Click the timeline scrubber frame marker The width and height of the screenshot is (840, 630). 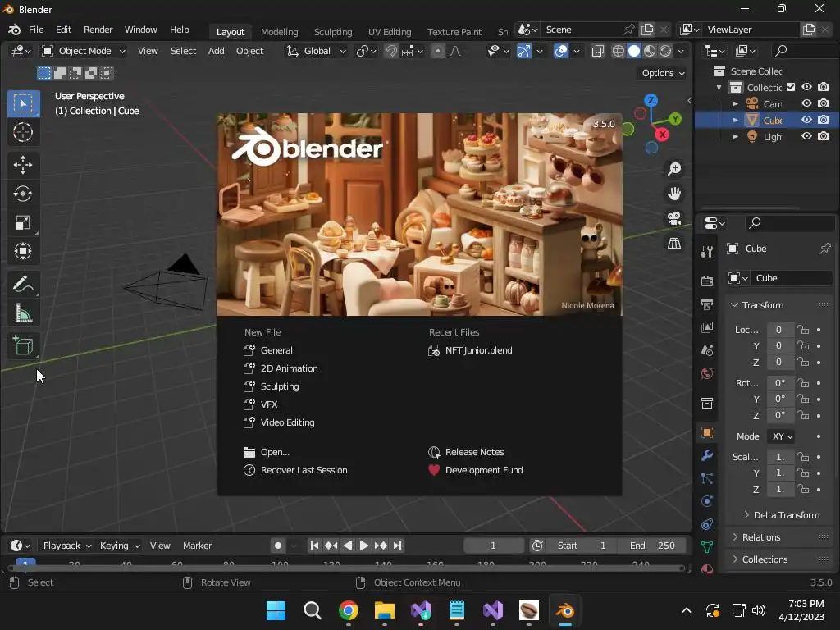(25, 563)
